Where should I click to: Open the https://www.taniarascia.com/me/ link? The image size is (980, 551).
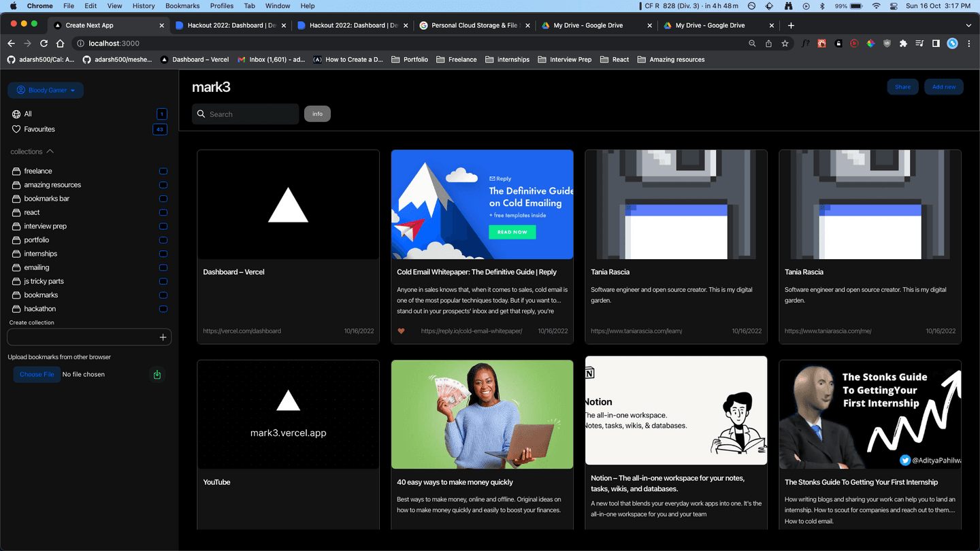pyautogui.click(x=828, y=331)
